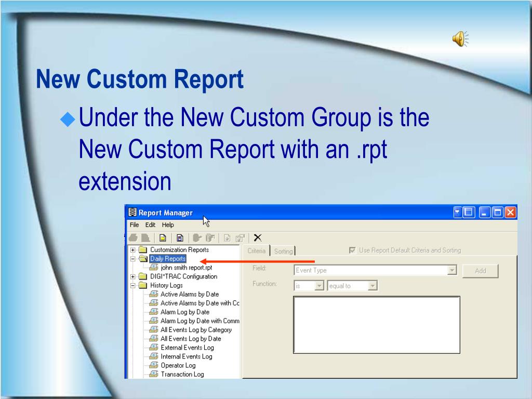
Task: Select External Events Log report
Action: coord(187,348)
